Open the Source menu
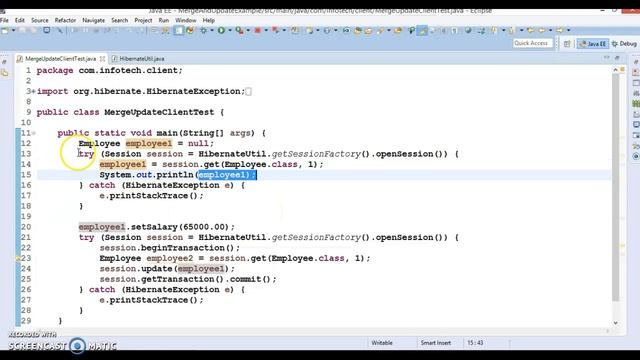Viewport: 640px width, 360px height. tap(40, 20)
